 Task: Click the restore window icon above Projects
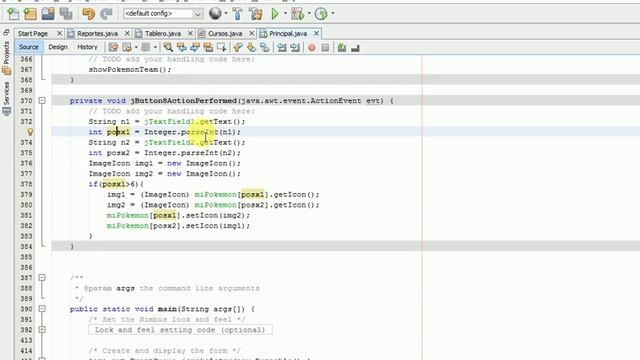pyautogui.click(x=6, y=33)
